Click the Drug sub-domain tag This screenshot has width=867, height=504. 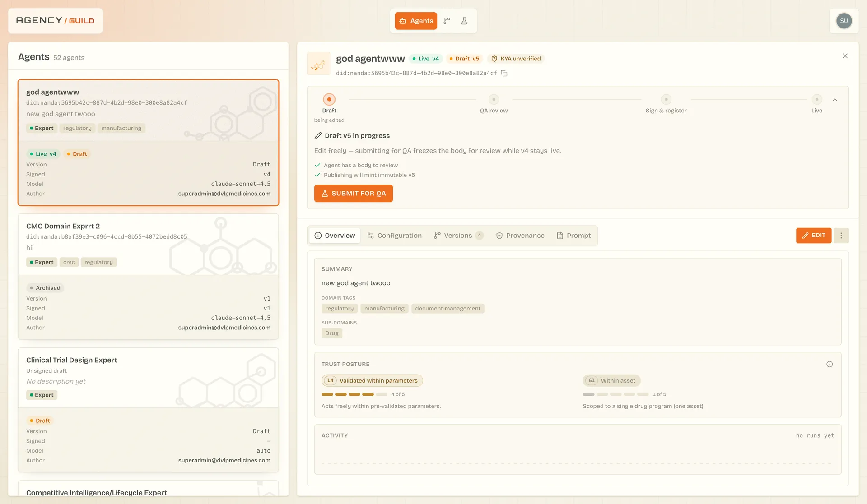click(x=331, y=333)
